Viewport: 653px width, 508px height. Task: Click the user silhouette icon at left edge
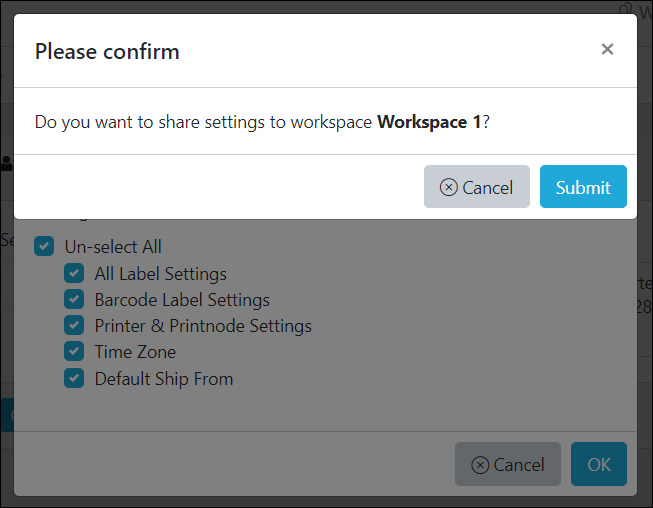point(6,163)
